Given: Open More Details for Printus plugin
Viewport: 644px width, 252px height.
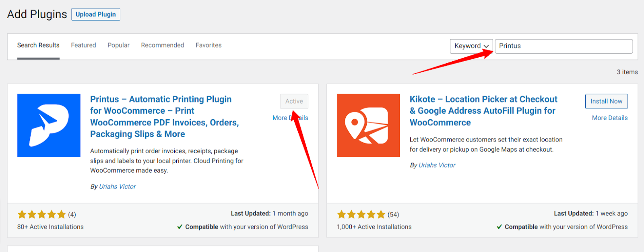Looking at the screenshot, I should (x=290, y=118).
